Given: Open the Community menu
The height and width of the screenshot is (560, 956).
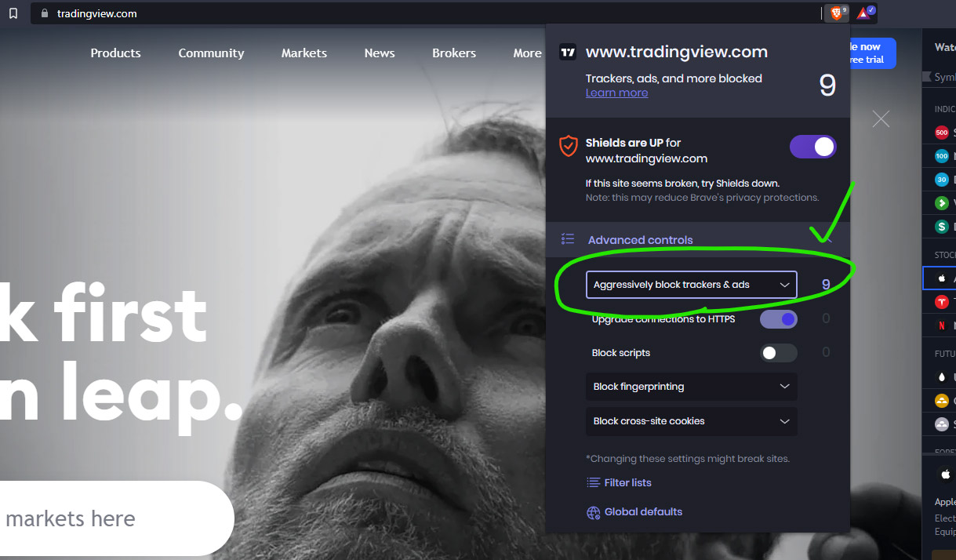Looking at the screenshot, I should pyautogui.click(x=211, y=53).
